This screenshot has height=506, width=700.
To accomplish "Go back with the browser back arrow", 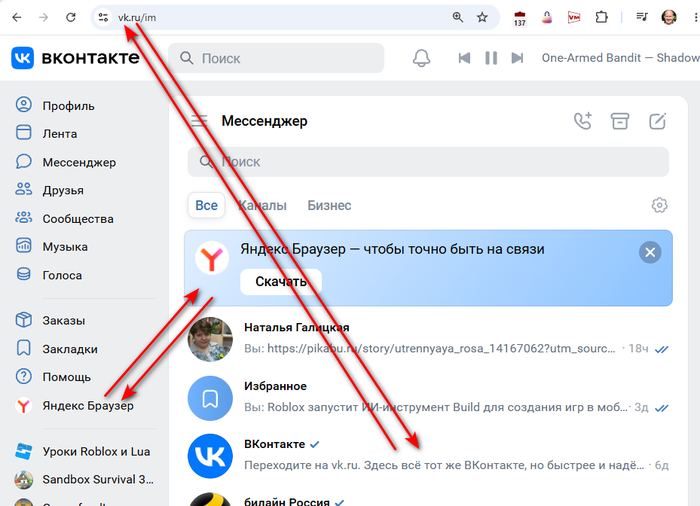I will click(17, 17).
